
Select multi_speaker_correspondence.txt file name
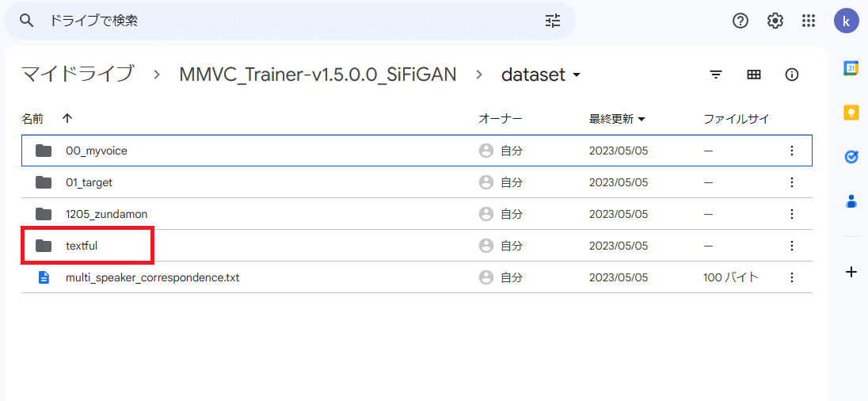coord(152,278)
